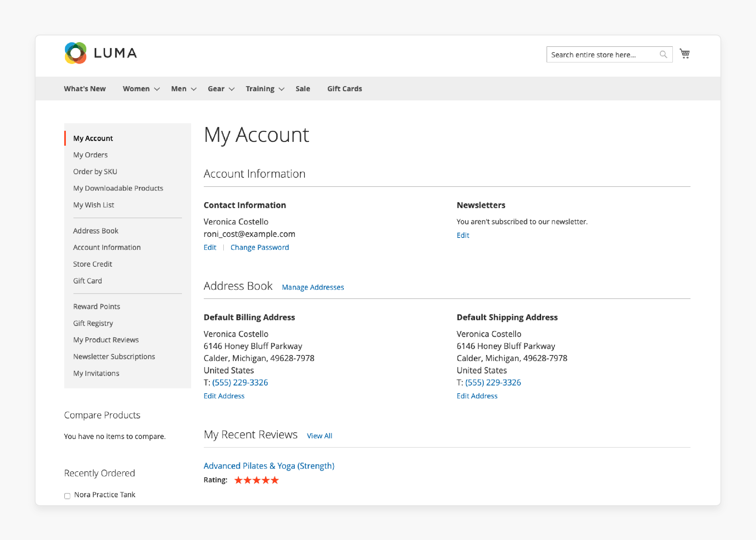Expand the Women menu chevron
The height and width of the screenshot is (540, 756).
(157, 89)
